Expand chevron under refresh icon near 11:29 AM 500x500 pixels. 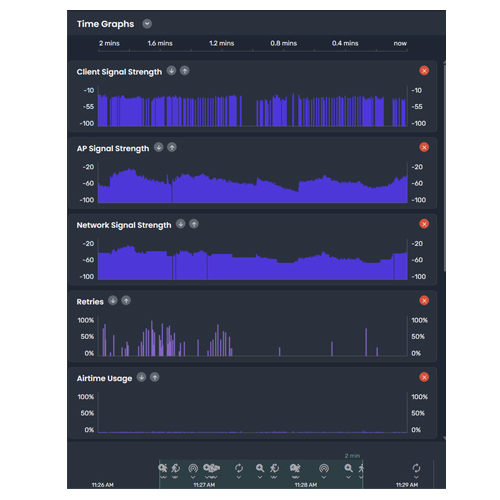click(416, 477)
